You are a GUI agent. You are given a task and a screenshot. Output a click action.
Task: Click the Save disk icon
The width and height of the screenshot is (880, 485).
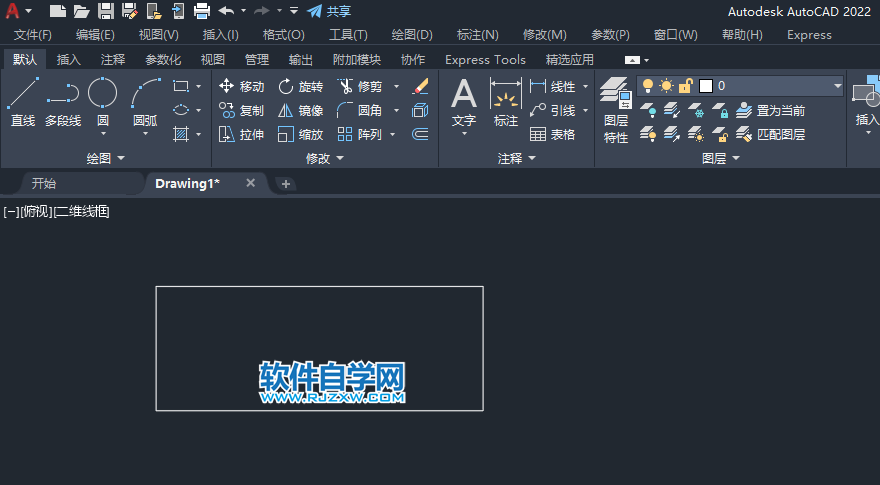pyautogui.click(x=106, y=11)
